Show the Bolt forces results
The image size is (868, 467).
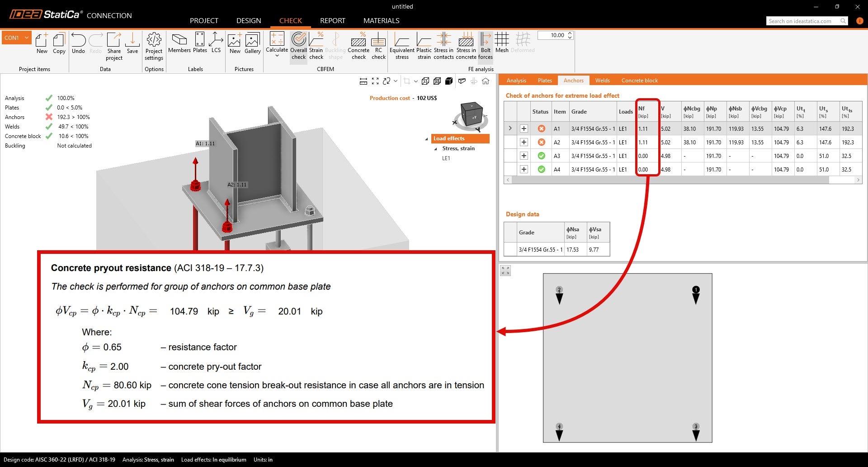[485, 45]
